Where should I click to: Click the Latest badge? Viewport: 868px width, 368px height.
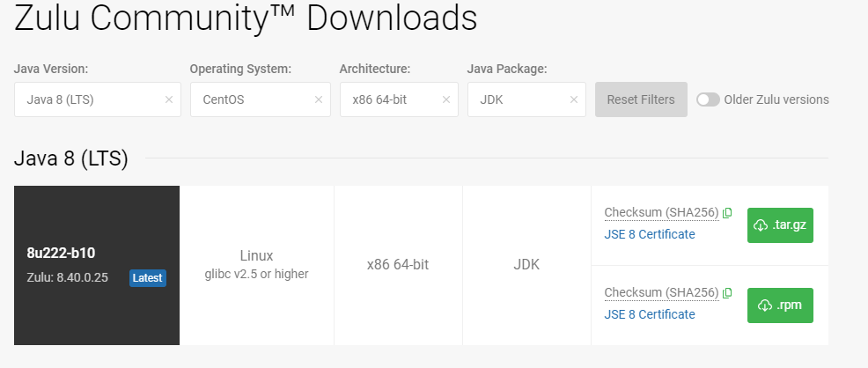147,278
